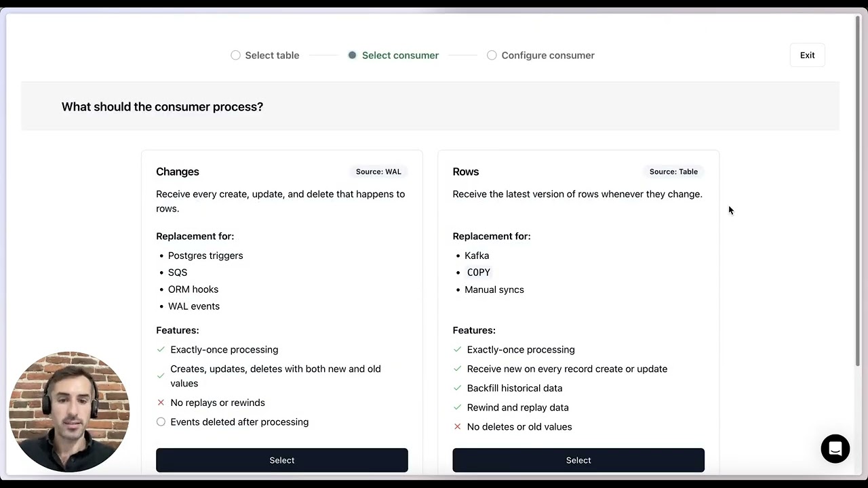The width and height of the screenshot is (868, 488).
Task: Click circle icon beside Events deleted after processing
Action: tap(161, 422)
